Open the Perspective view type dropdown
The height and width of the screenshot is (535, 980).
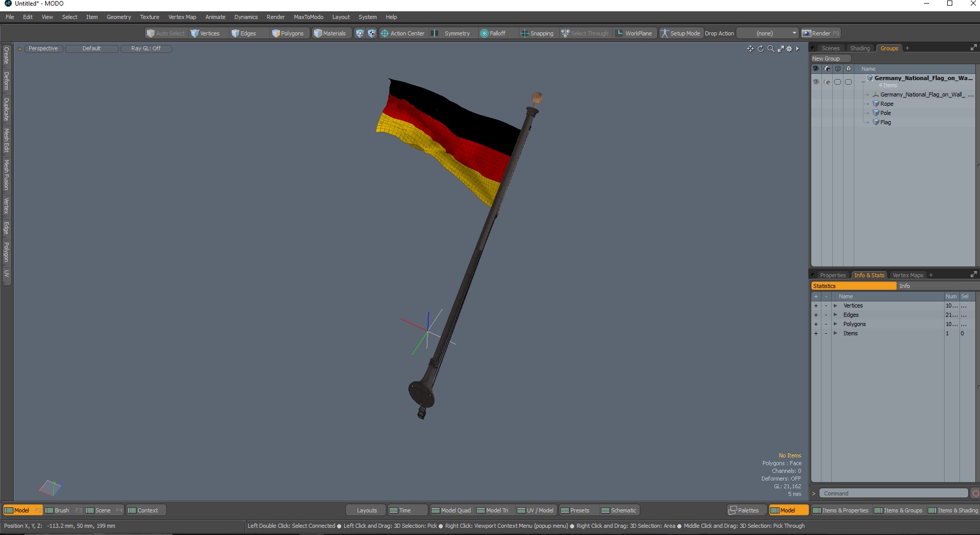point(43,48)
